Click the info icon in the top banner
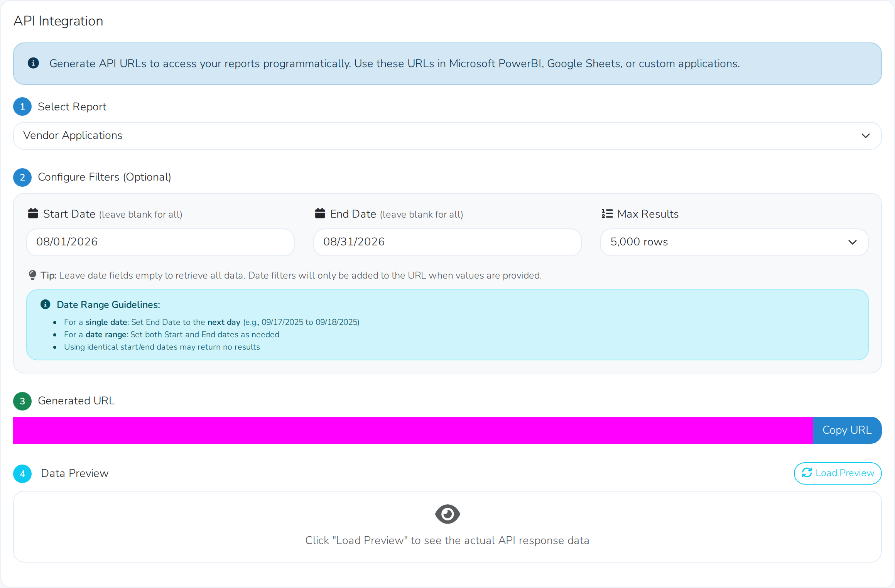This screenshot has width=895, height=588. coord(34,63)
